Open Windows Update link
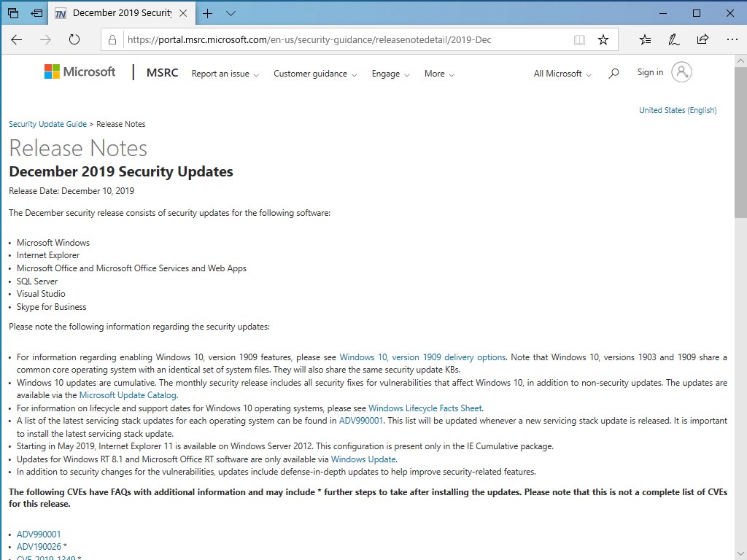Image resolution: width=747 pixels, height=560 pixels. pos(363,459)
